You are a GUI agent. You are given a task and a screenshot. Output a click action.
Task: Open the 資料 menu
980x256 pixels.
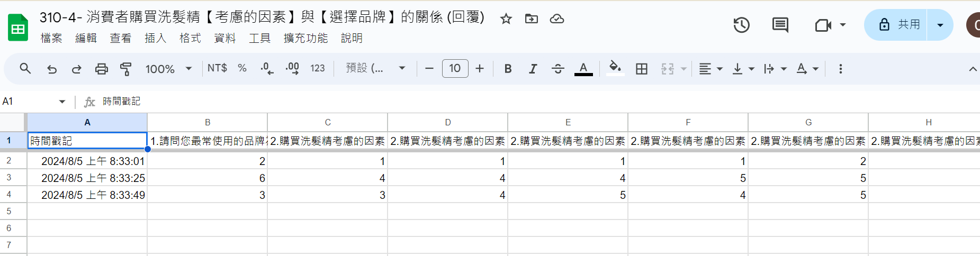(x=224, y=38)
